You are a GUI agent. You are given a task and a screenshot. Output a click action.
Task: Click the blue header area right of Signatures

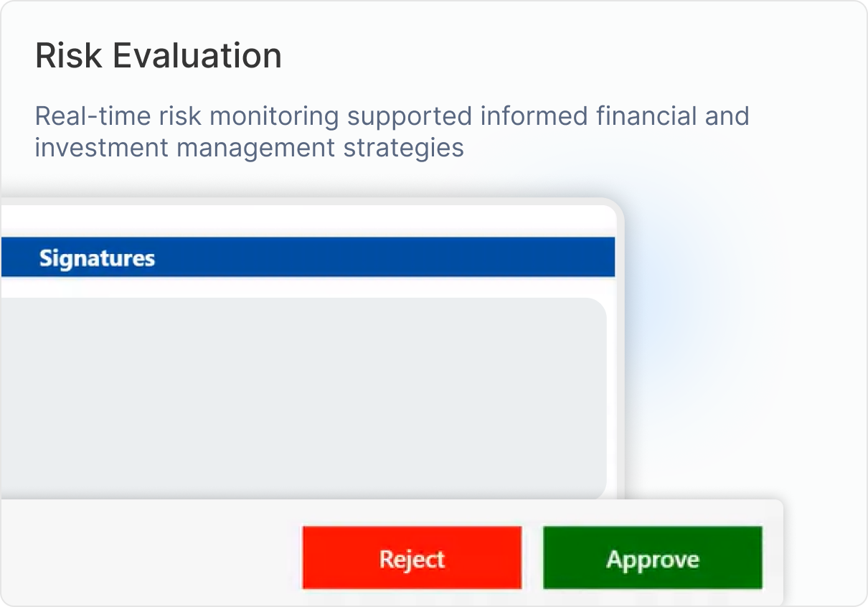point(395,258)
